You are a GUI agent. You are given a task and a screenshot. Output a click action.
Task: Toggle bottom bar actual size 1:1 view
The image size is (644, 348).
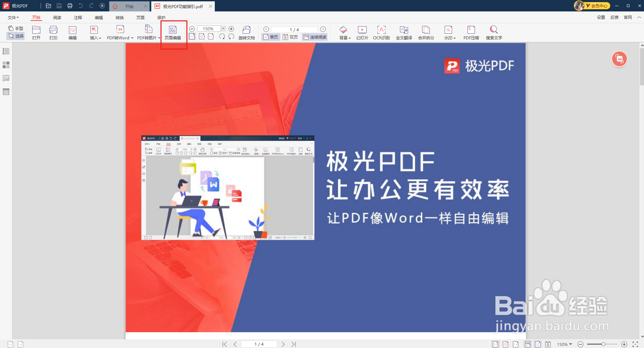coord(495,344)
